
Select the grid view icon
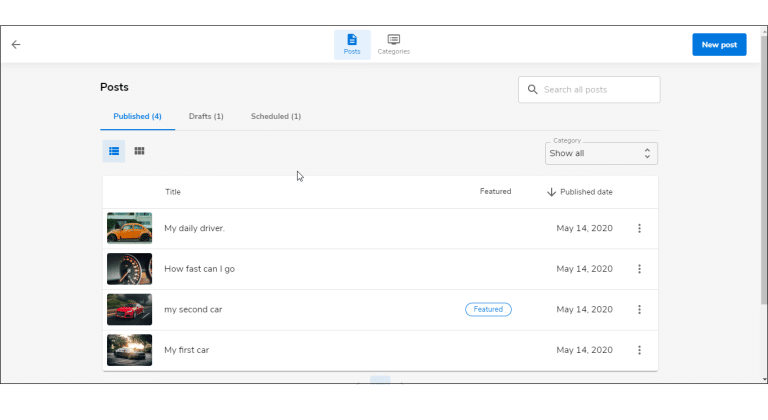pos(139,151)
